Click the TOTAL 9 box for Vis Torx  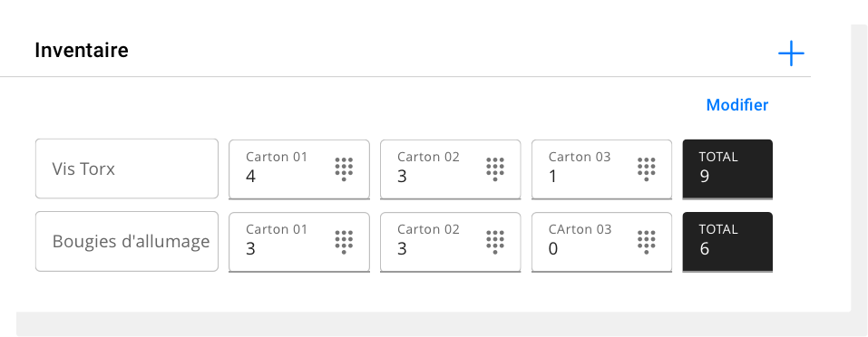pos(727,169)
